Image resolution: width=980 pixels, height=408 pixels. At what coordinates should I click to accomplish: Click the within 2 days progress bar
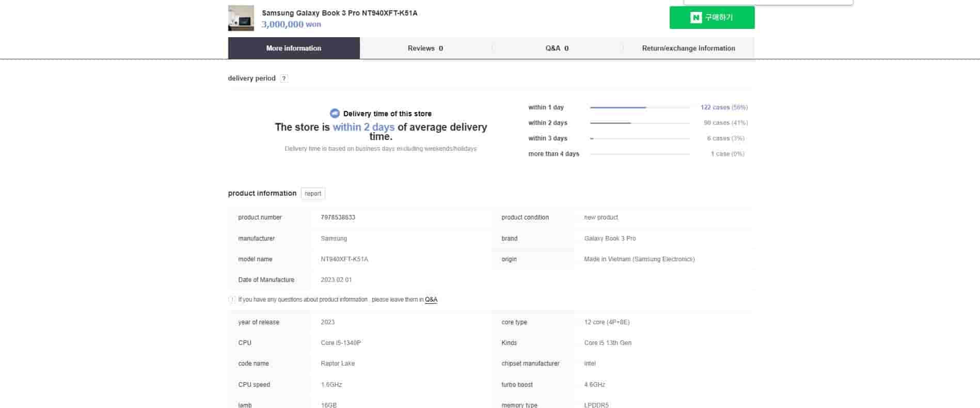(639, 123)
